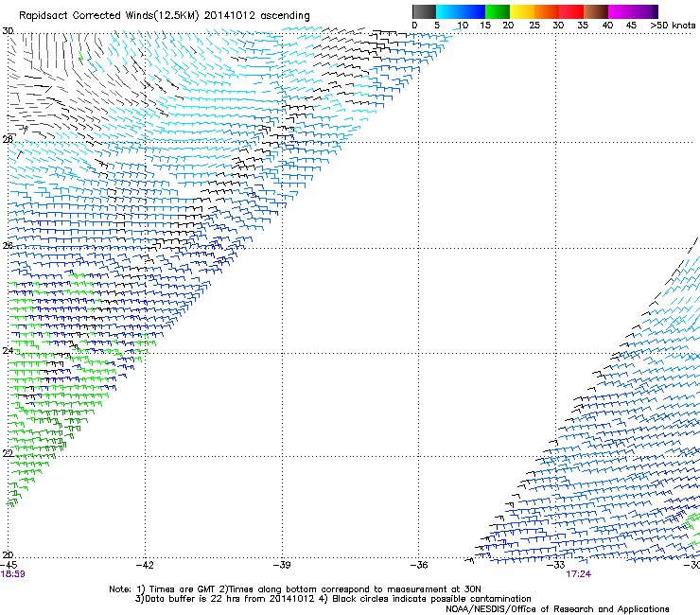Click the red 30-35 knots color segment
This screenshot has width=700, height=615.
[571, 11]
